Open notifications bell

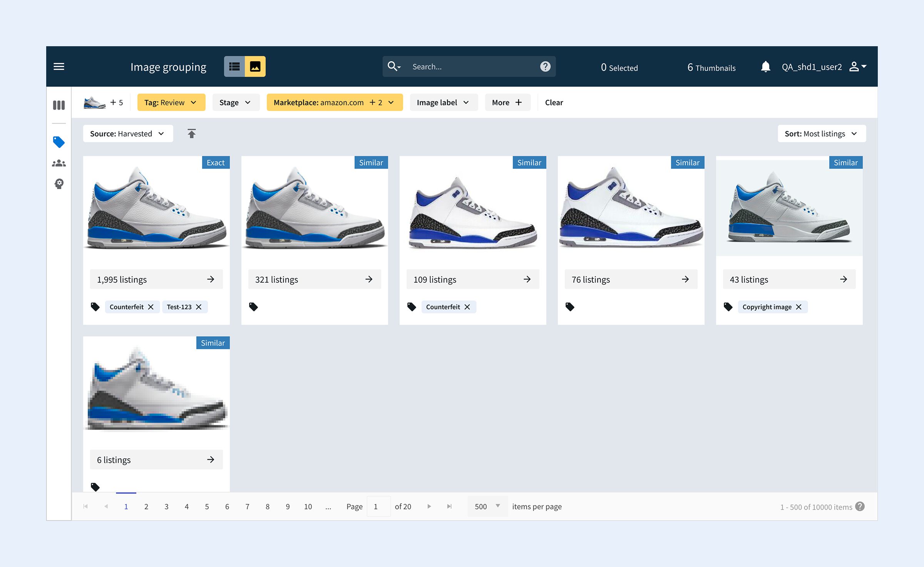[765, 67]
